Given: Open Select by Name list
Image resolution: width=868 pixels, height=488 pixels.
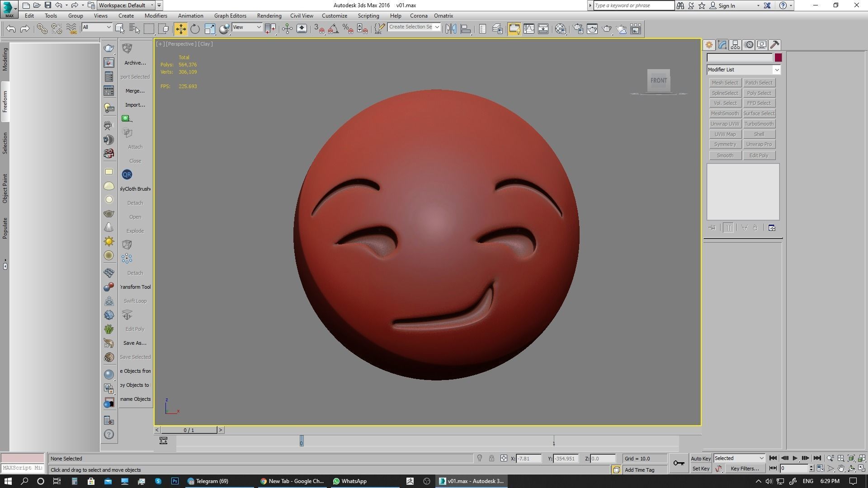Looking at the screenshot, I should pyautogui.click(x=134, y=29).
